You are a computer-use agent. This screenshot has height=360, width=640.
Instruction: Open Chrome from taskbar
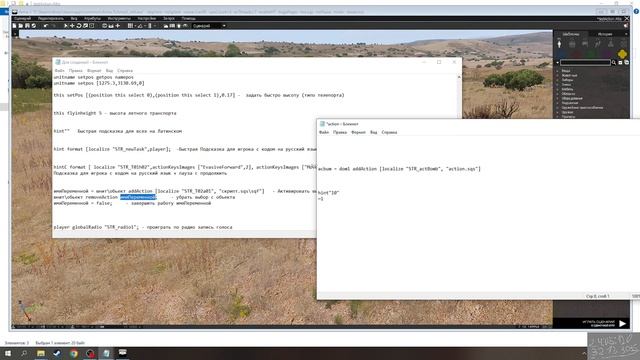click(x=73, y=353)
